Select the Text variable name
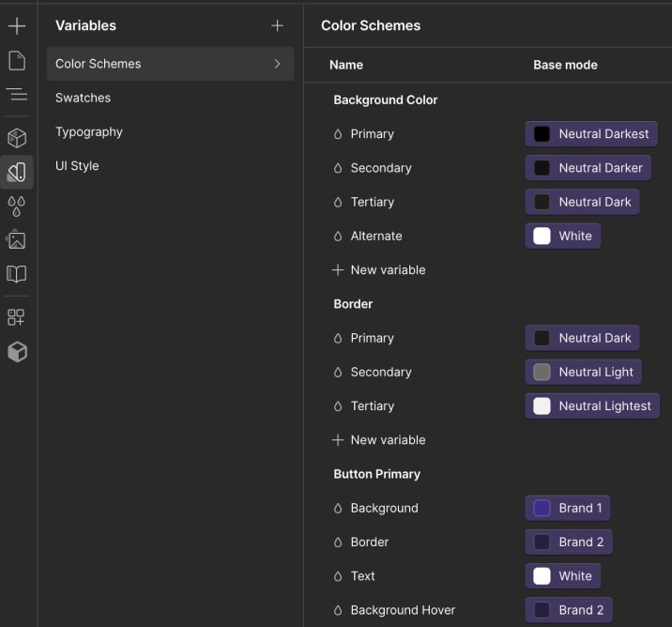The image size is (672, 627). click(362, 576)
